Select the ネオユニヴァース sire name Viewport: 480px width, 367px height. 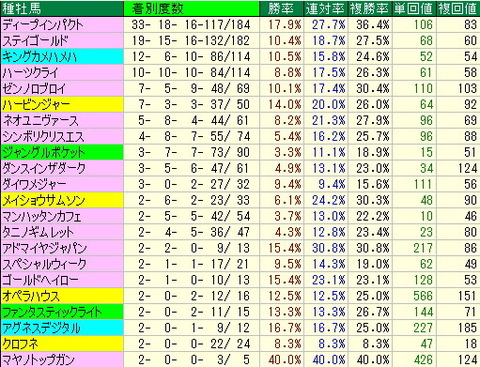(x=40, y=121)
